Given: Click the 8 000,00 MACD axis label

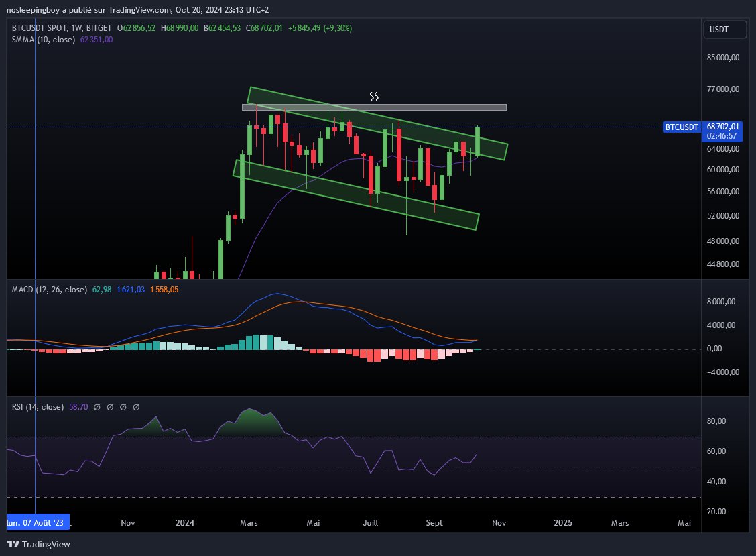Looking at the screenshot, I should [720, 302].
